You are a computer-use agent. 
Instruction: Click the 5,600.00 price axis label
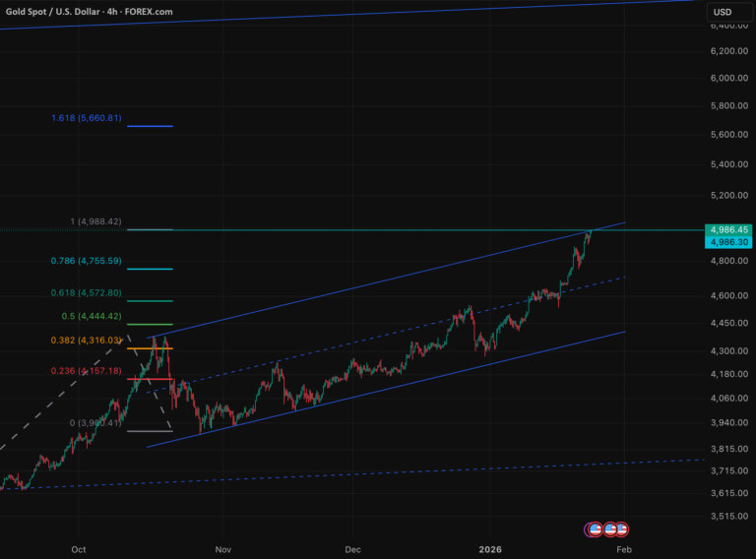(729, 135)
